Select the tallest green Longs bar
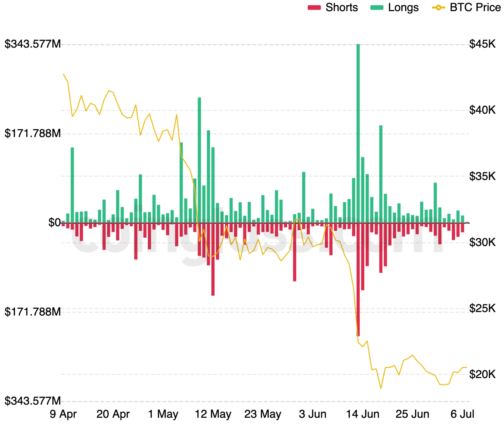Image resolution: width=504 pixels, height=424 pixels. [358, 133]
